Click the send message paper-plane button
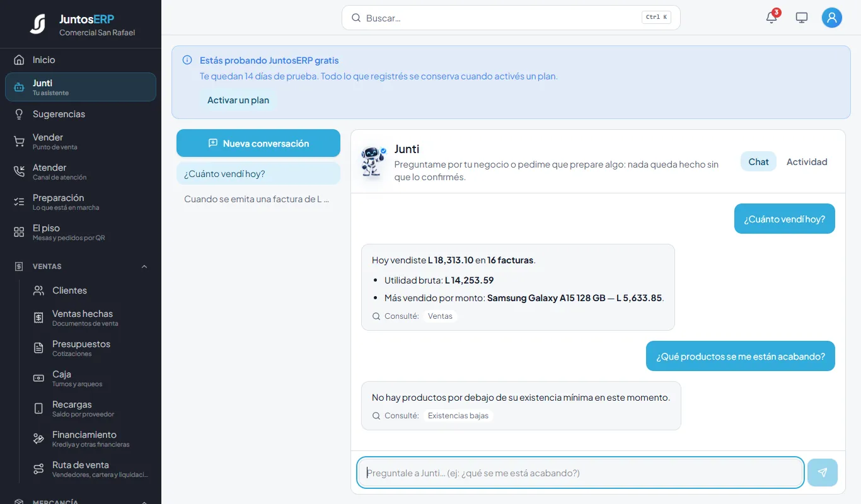The width and height of the screenshot is (861, 504). pyautogui.click(x=822, y=472)
